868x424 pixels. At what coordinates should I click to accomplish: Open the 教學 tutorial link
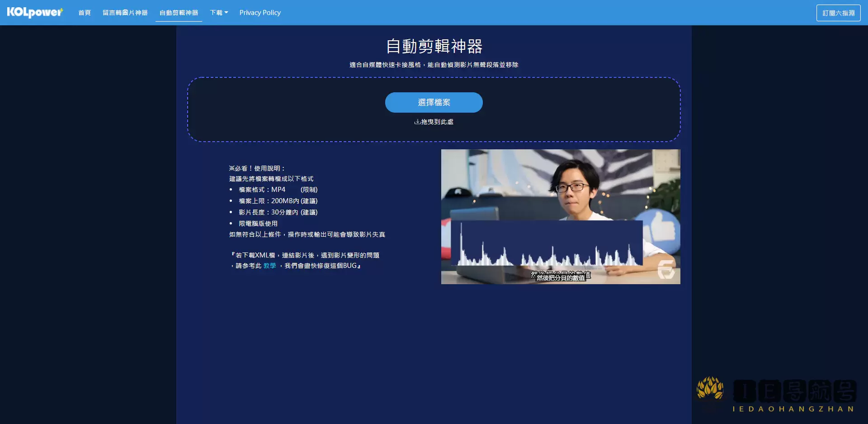[269, 266]
